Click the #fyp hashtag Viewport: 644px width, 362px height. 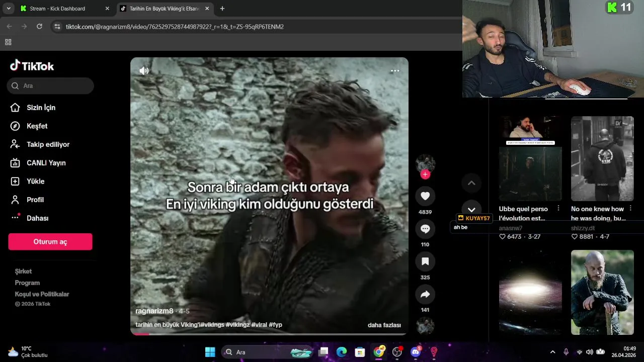[275, 325]
